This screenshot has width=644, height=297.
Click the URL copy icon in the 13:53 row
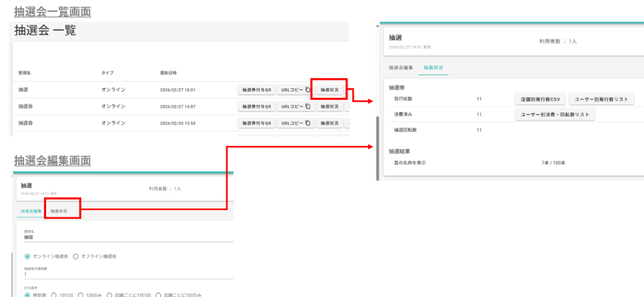pyautogui.click(x=308, y=123)
